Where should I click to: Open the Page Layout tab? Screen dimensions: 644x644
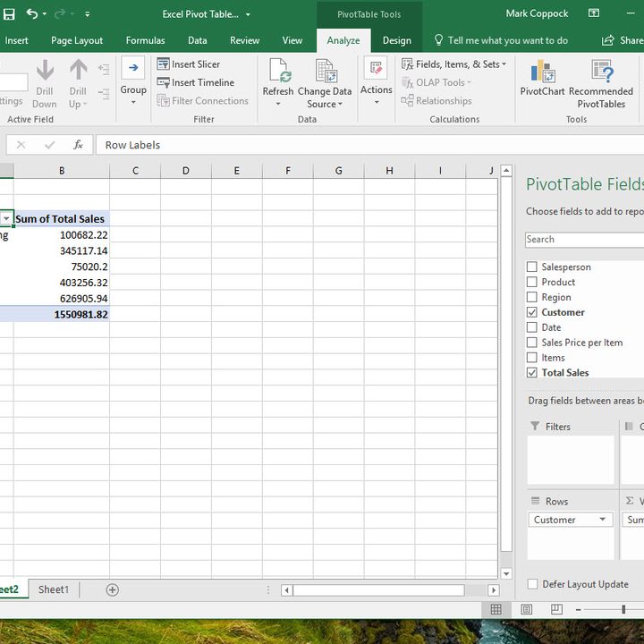pyautogui.click(x=77, y=40)
